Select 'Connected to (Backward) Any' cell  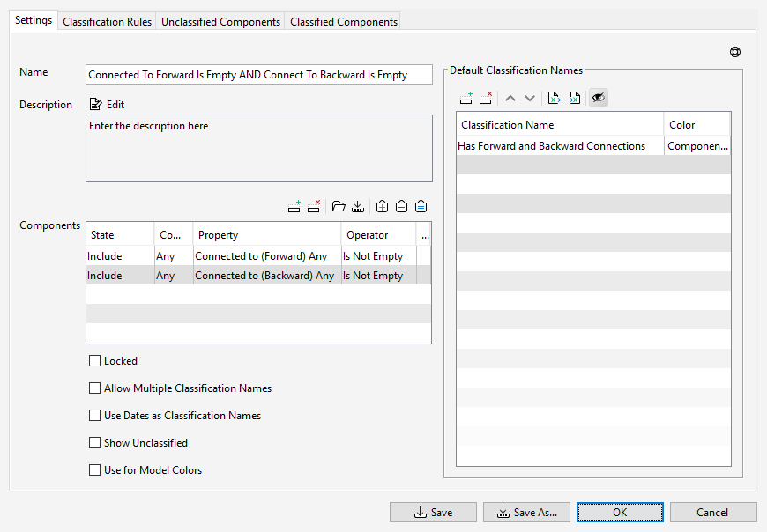tap(267, 276)
